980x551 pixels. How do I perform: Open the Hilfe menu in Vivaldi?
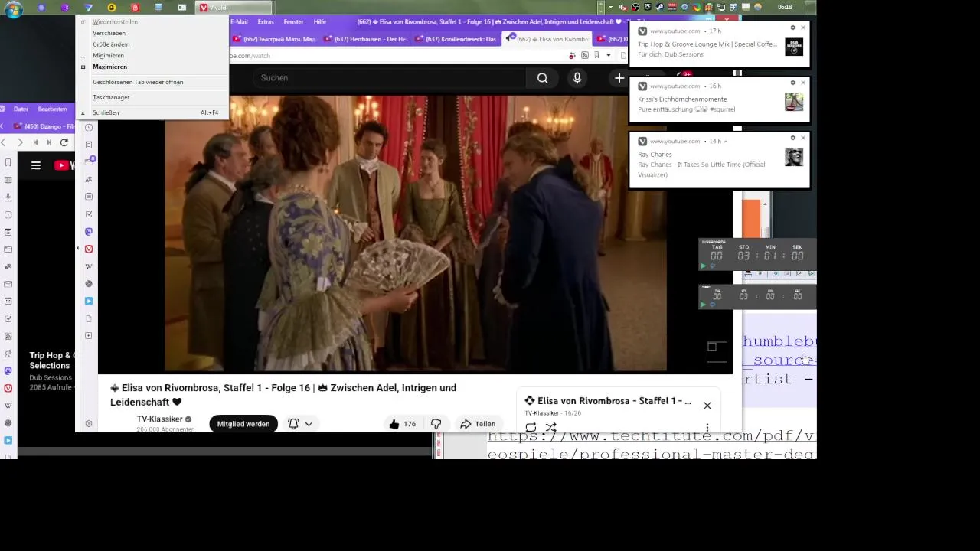[320, 21]
